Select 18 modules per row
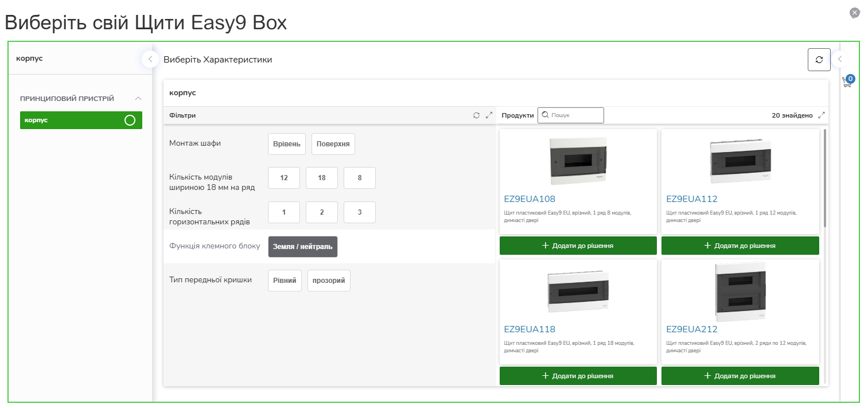 [322, 178]
